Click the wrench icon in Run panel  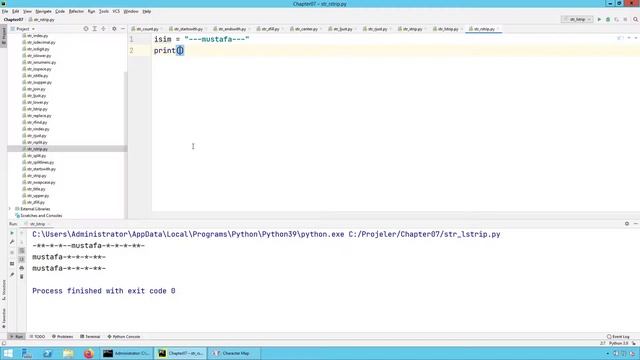tap(12, 242)
